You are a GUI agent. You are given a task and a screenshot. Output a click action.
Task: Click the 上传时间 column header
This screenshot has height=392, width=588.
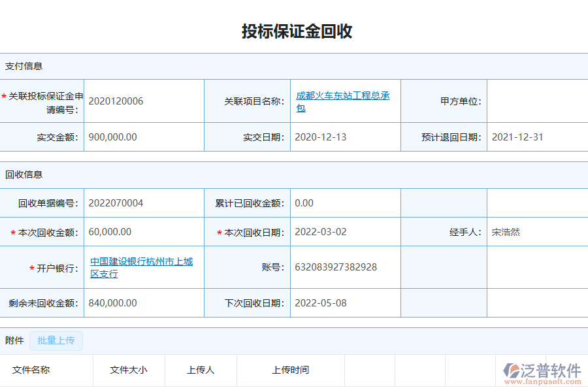pyautogui.click(x=291, y=370)
